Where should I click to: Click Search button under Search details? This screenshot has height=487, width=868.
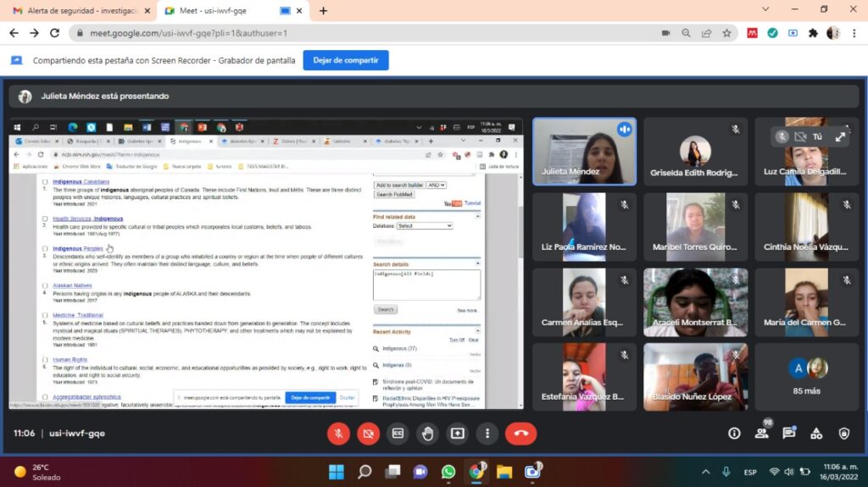pyautogui.click(x=386, y=309)
